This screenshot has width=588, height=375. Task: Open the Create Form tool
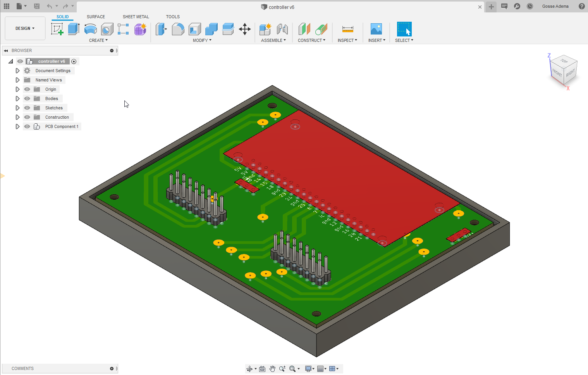pos(140,29)
